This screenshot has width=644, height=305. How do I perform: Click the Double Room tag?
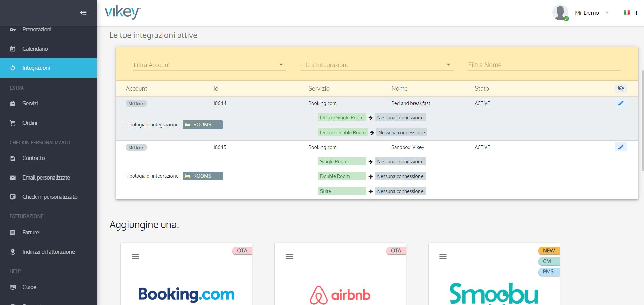pyautogui.click(x=342, y=176)
